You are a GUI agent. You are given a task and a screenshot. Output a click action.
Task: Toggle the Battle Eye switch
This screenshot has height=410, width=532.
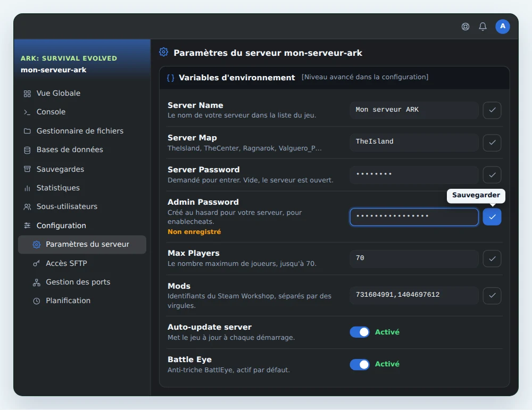click(x=360, y=365)
